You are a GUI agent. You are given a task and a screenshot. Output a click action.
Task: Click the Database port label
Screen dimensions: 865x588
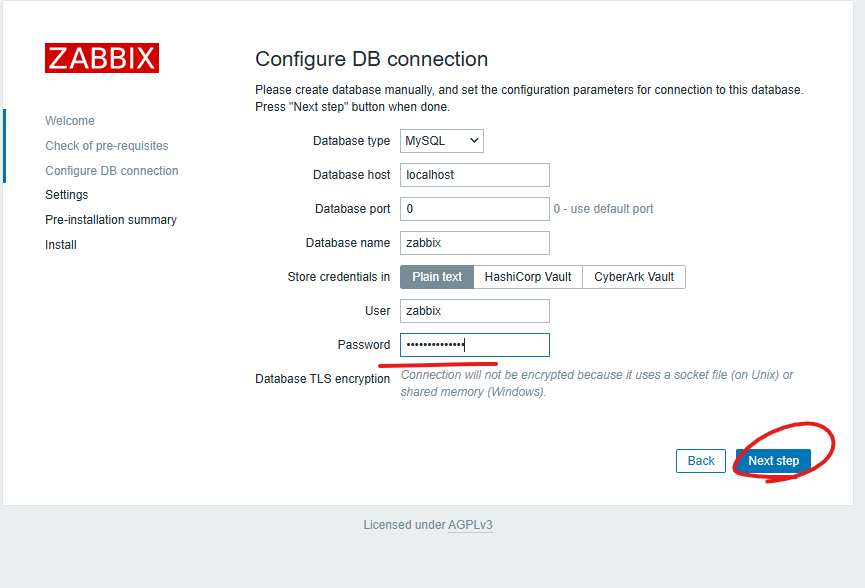pos(353,209)
